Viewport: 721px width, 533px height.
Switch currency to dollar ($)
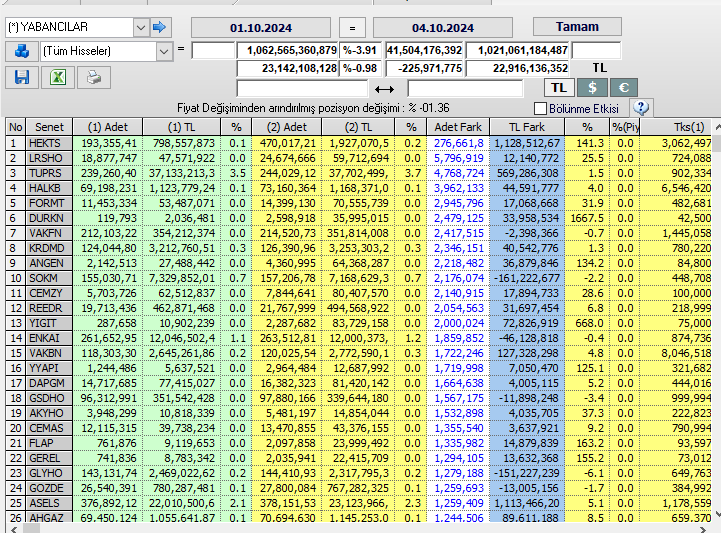click(x=592, y=88)
